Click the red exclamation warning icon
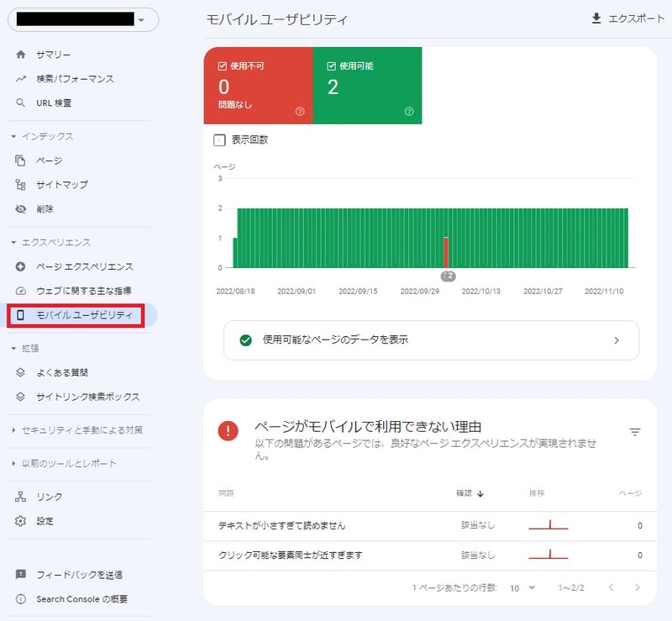Image resolution: width=672 pixels, height=621 pixels. tap(228, 430)
